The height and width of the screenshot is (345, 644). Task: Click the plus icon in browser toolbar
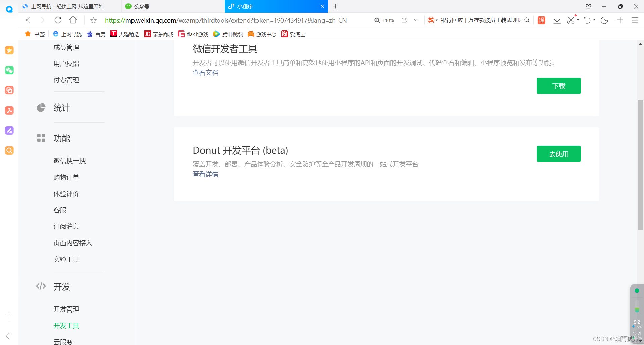(620, 20)
